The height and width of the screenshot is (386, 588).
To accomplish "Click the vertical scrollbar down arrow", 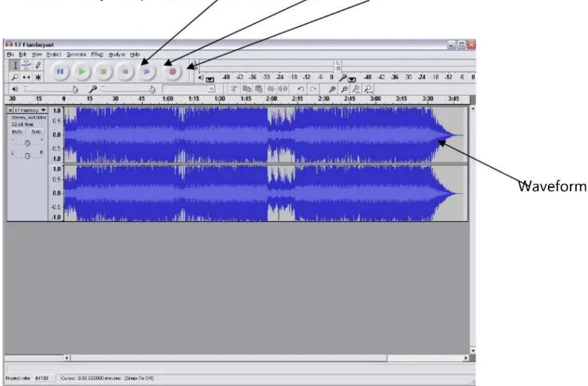I will click(473, 351).
